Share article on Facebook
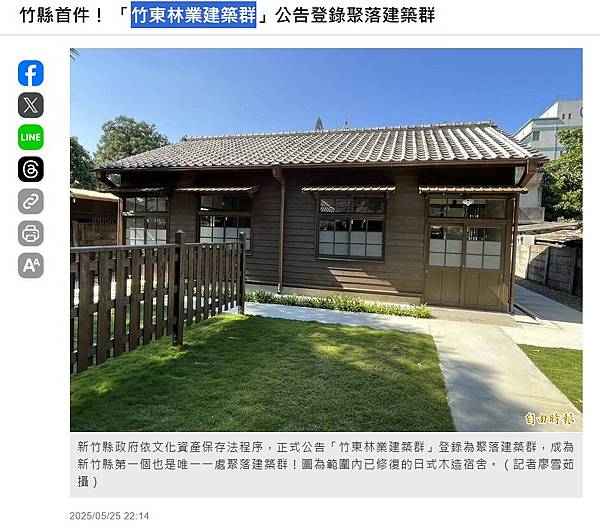The width and height of the screenshot is (600, 527). pos(31,73)
